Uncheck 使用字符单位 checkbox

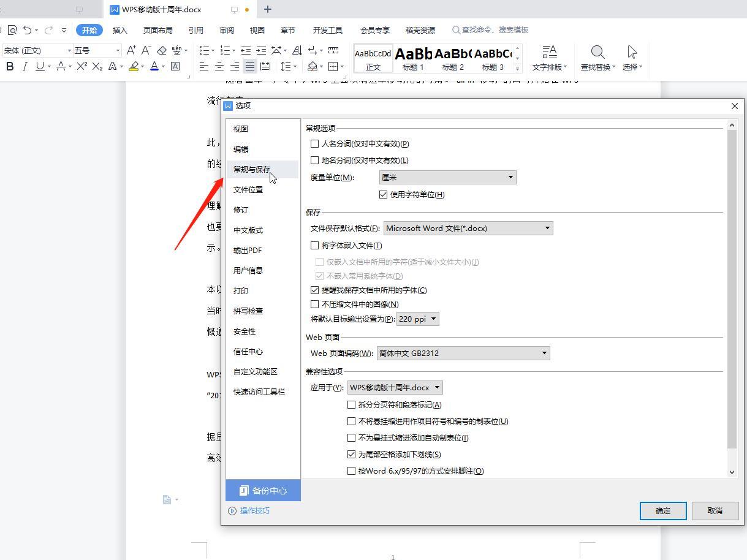coord(384,195)
